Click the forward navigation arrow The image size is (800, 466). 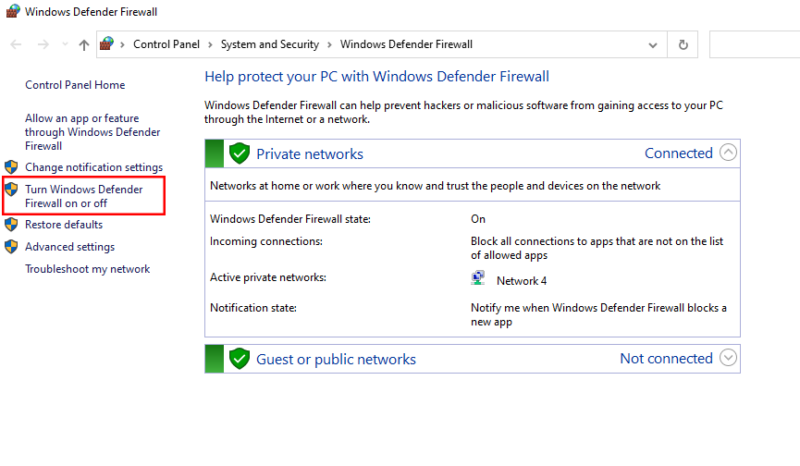[x=42, y=45]
